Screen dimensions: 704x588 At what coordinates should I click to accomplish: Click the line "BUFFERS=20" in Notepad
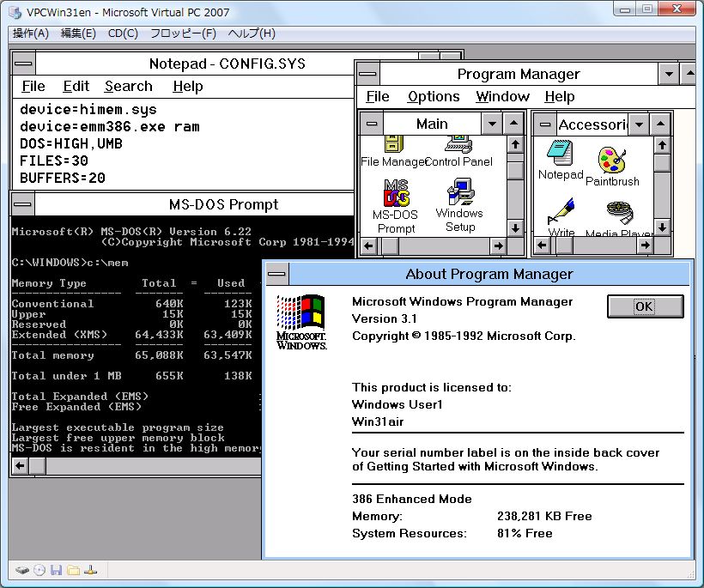coord(63,178)
